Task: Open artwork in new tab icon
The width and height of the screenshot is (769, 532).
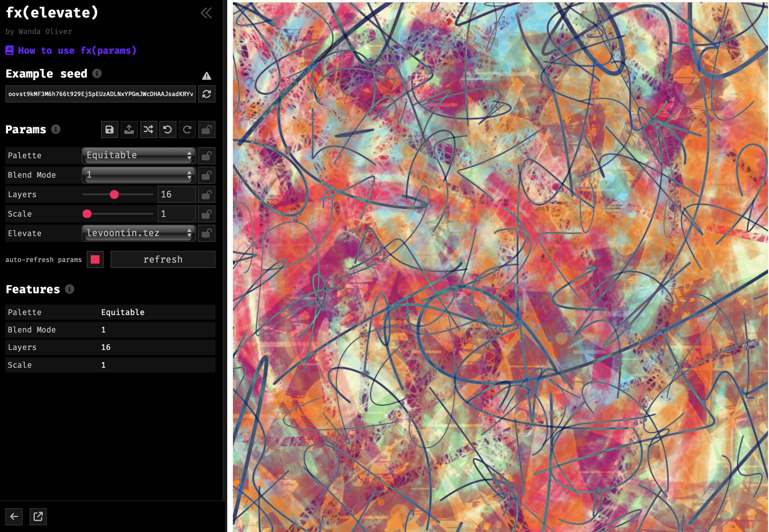Action: (x=38, y=516)
